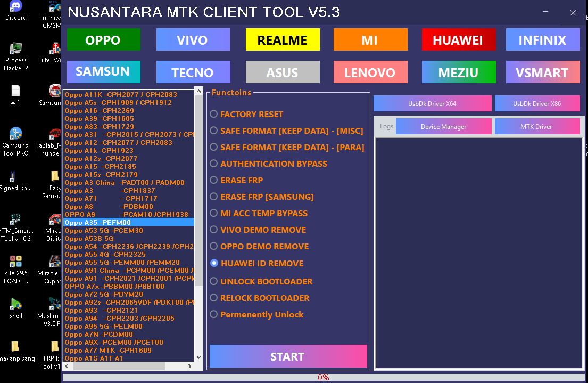Open Z3X 29.5 LOADER desktop icon
This screenshot has width=588, height=383.
click(x=16, y=270)
